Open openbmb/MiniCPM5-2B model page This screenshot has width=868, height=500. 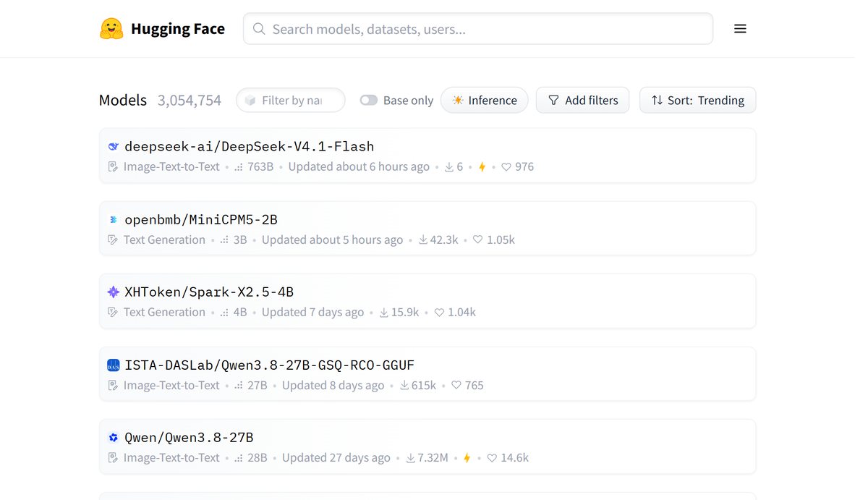[x=201, y=220]
